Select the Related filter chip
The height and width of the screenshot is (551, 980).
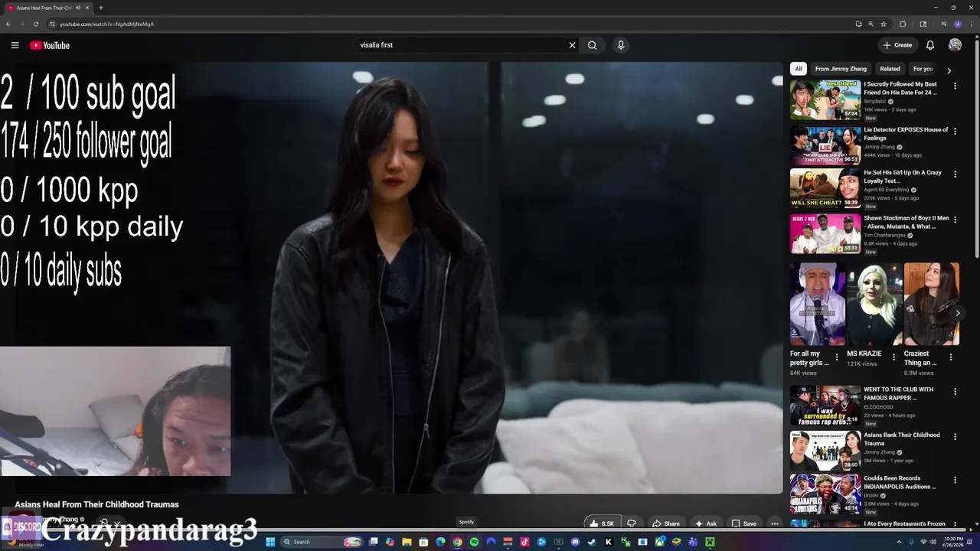[x=890, y=69]
